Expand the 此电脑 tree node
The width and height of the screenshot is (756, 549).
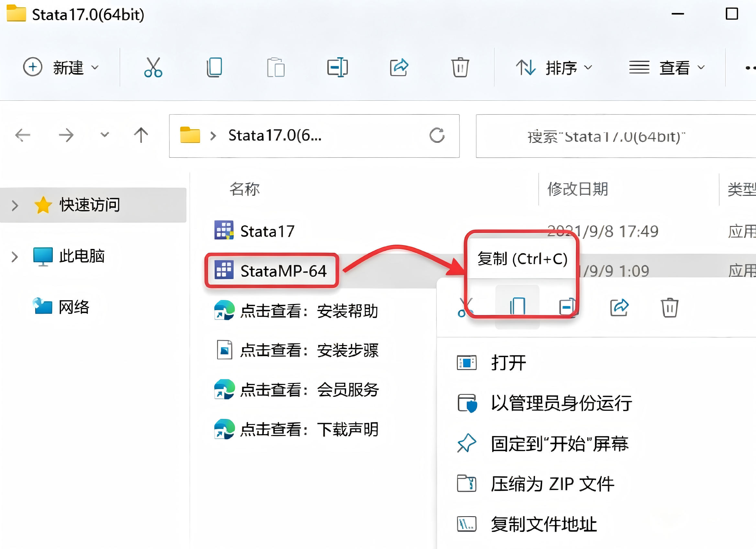pos(15,257)
